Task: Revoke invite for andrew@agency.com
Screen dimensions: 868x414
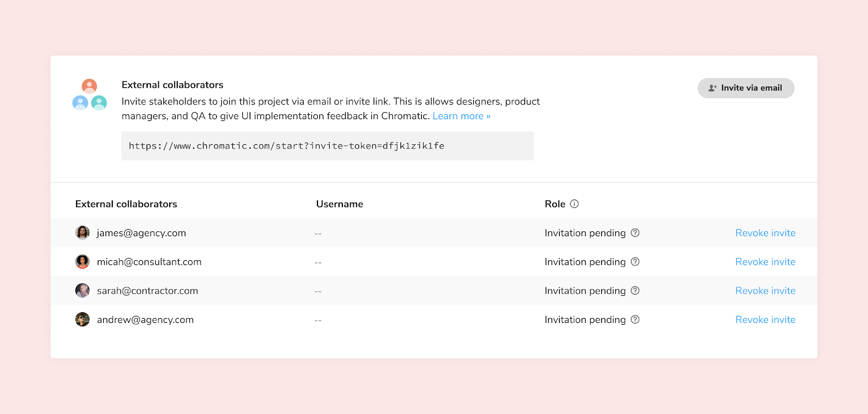Action: (765, 320)
